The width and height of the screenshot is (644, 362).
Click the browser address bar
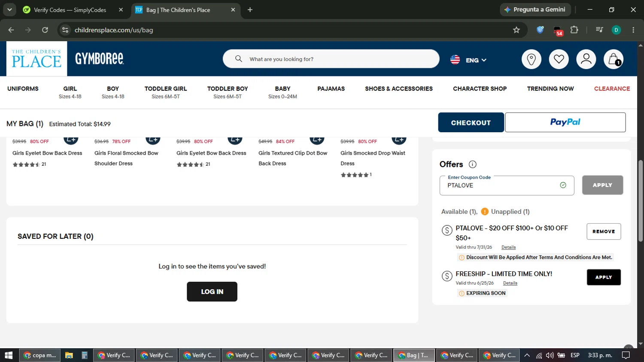pos(292,30)
